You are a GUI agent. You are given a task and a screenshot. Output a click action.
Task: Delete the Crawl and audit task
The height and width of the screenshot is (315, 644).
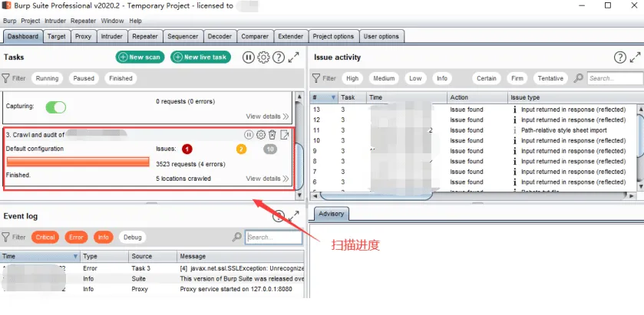pyautogui.click(x=272, y=135)
